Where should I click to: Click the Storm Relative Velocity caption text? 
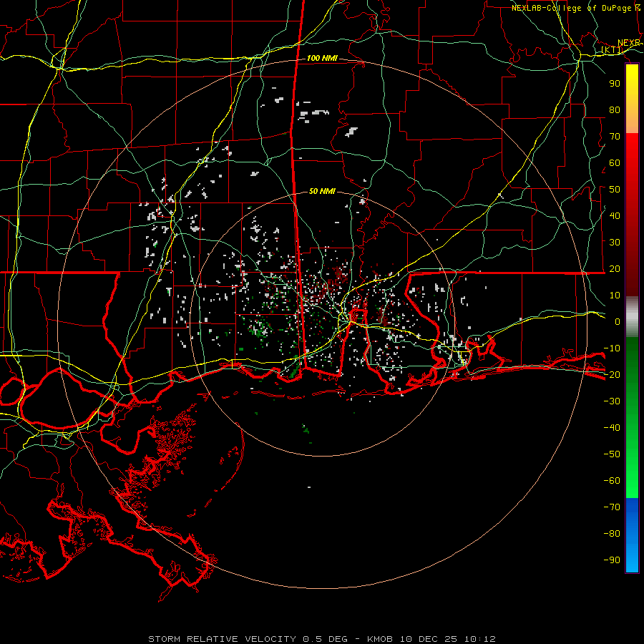[322, 639]
